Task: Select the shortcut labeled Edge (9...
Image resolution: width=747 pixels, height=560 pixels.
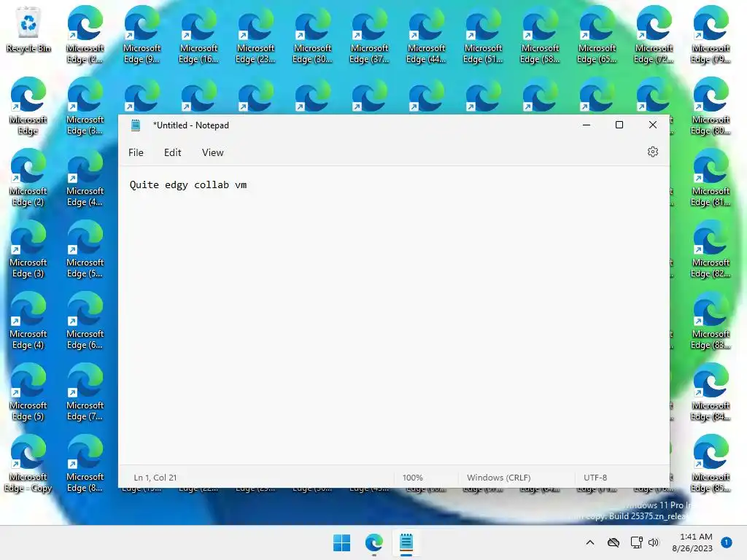Action: (142, 35)
